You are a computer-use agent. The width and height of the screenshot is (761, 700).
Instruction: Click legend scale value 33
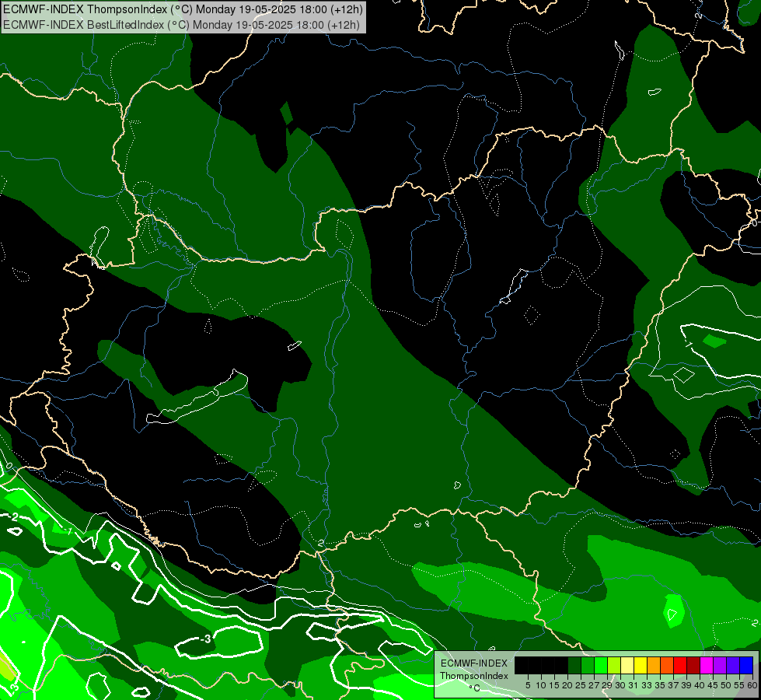click(647, 685)
